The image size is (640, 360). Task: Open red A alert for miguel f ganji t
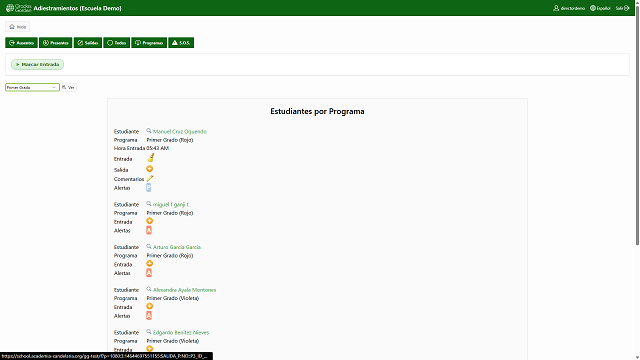pyautogui.click(x=149, y=230)
